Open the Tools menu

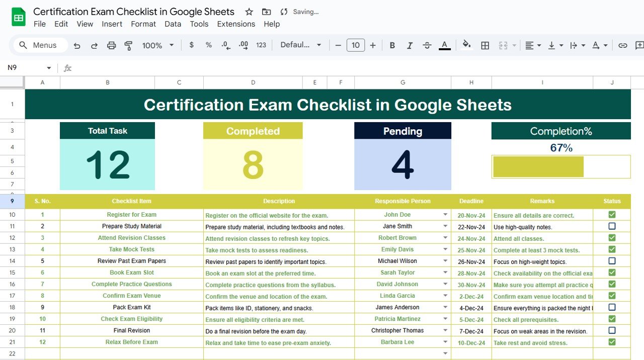pos(199,24)
